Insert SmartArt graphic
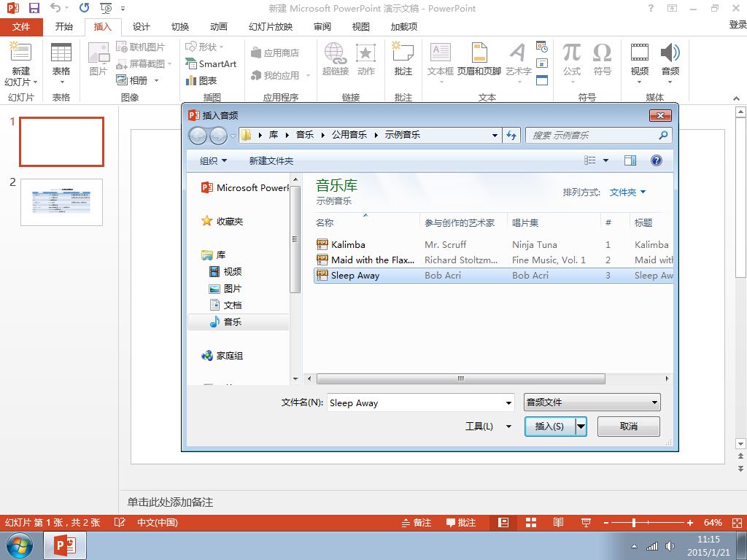 (211, 64)
